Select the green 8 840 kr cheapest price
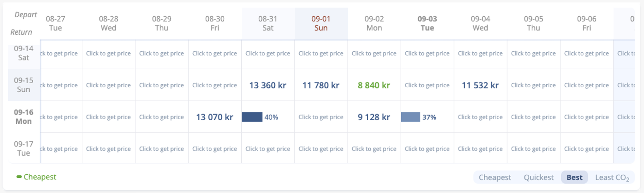Viewport: 644px width, 193px height. click(x=374, y=85)
